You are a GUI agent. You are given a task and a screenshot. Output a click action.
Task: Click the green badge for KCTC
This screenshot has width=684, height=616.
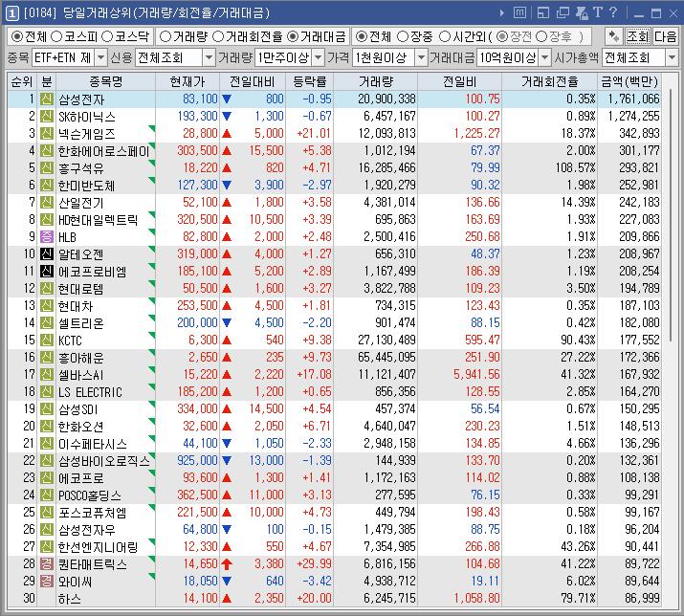coord(47,340)
